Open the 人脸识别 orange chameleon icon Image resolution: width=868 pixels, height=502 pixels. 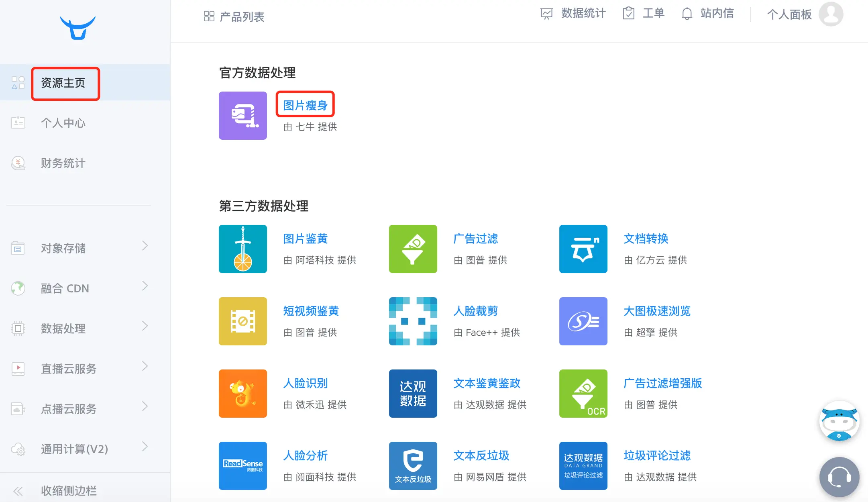click(x=243, y=394)
